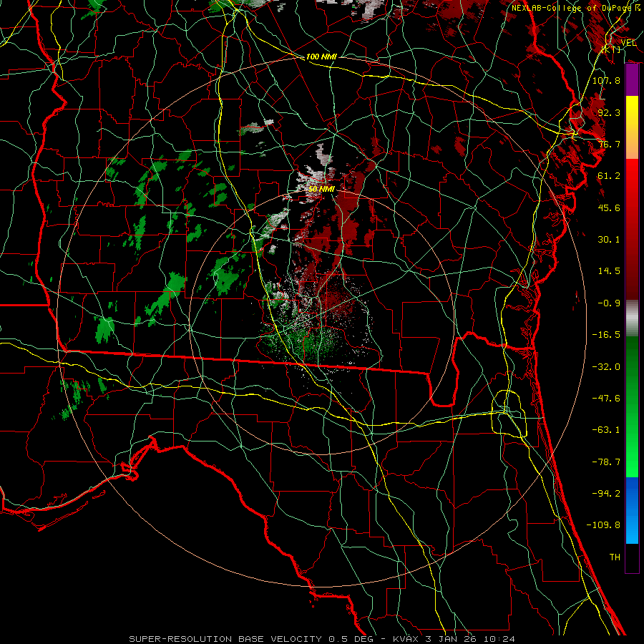Click the [KT] units label
This screenshot has width=644, height=644.
611,49
